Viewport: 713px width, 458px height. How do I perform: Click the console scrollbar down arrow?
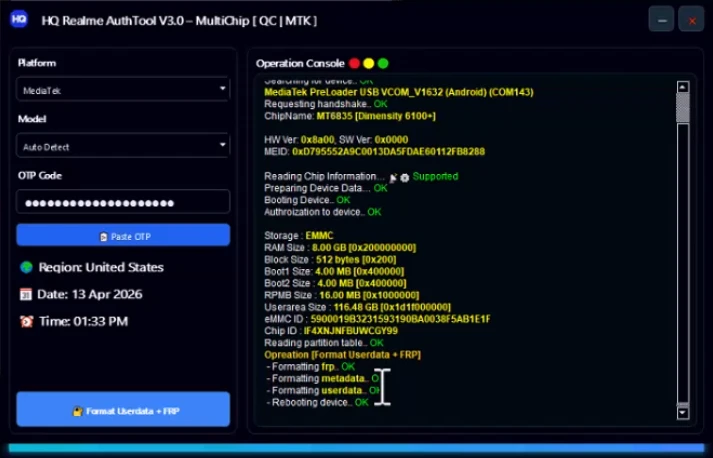(683, 413)
